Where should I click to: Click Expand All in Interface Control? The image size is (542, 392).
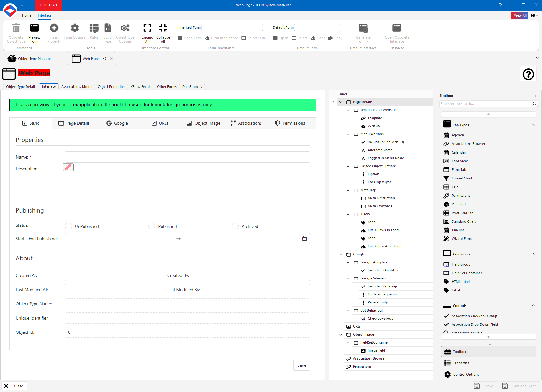147,32
